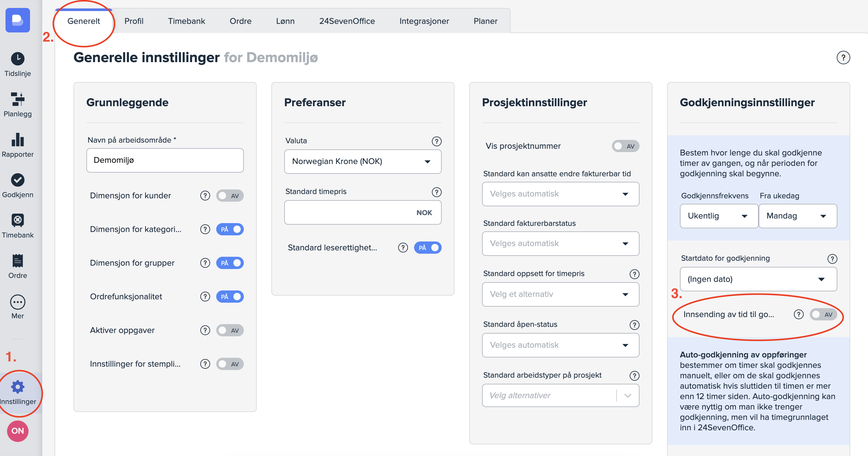
Task: Open Godkjenn checkmark icon in sidebar
Action: pos(17,180)
